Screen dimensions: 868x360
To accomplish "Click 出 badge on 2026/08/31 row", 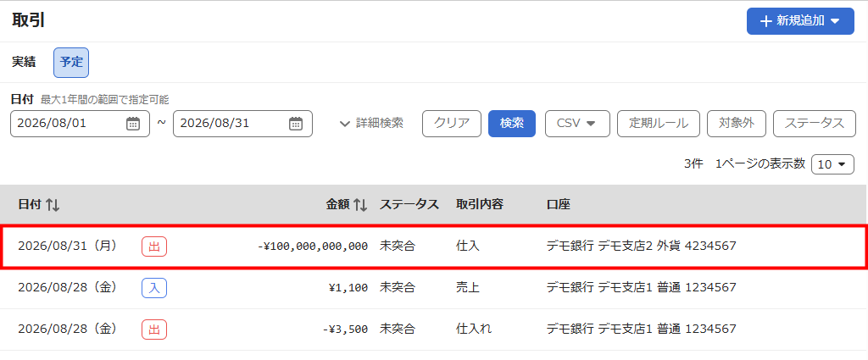I will [154, 246].
